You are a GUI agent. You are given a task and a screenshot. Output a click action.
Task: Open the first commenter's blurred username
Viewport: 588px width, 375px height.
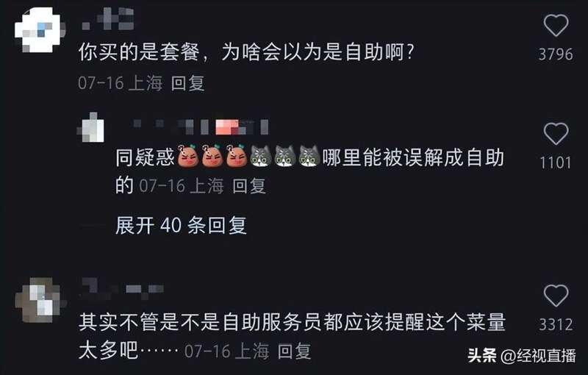[108, 19]
